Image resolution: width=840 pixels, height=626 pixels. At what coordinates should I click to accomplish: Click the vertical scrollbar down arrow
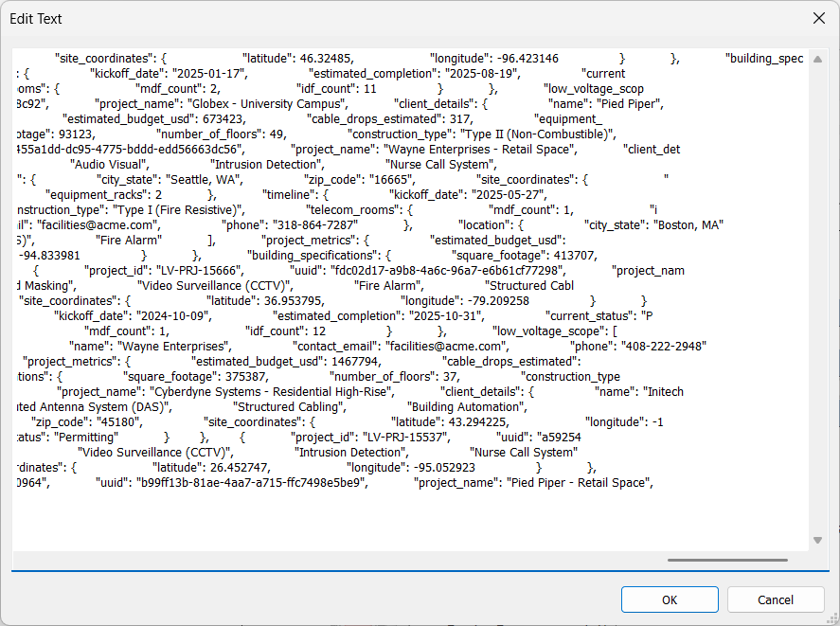817,540
